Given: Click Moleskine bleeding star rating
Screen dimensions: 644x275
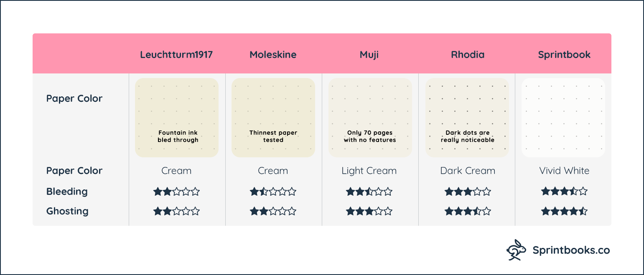Looking at the screenshot, I should point(273,192).
